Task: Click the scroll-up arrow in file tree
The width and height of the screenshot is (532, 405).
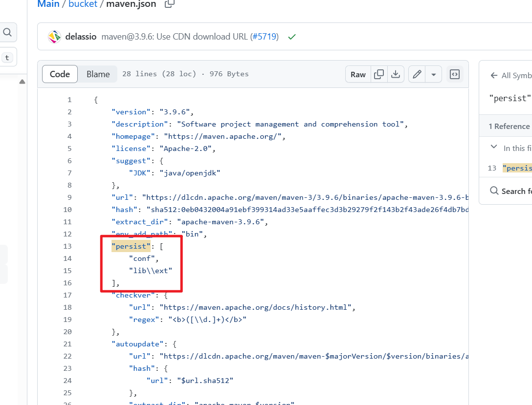Action: 22,82
